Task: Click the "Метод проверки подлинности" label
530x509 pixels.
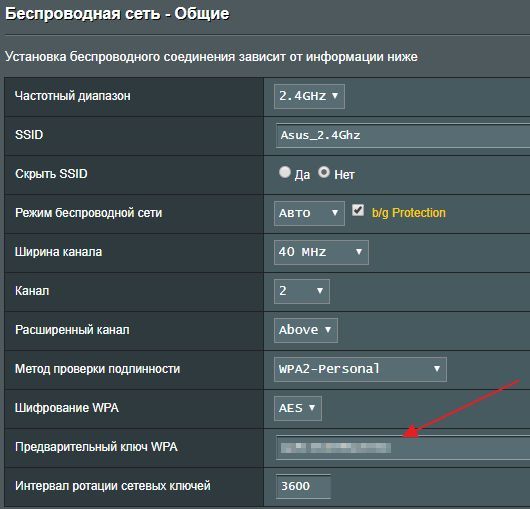Action: [x=98, y=369]
